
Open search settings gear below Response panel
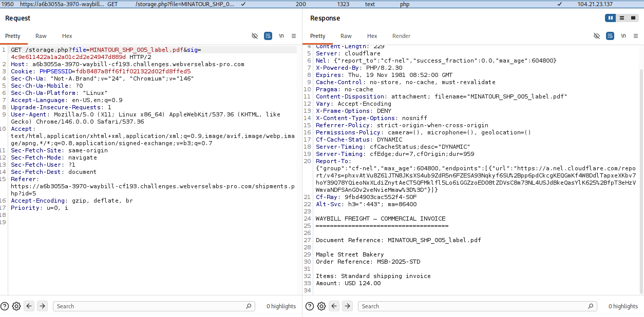pyautogui.click(x=321, y=306)
